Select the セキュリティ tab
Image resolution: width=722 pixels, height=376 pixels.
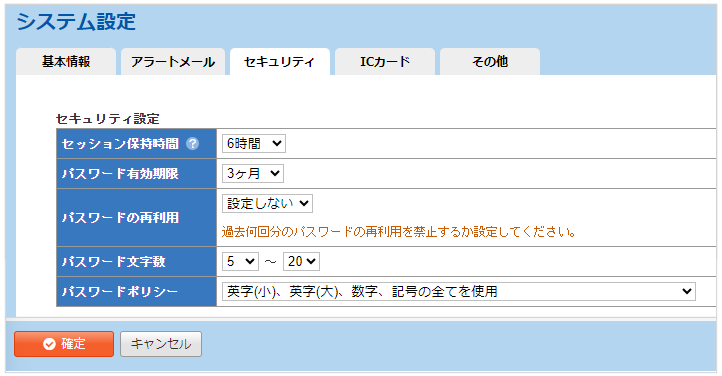point(279,62)
